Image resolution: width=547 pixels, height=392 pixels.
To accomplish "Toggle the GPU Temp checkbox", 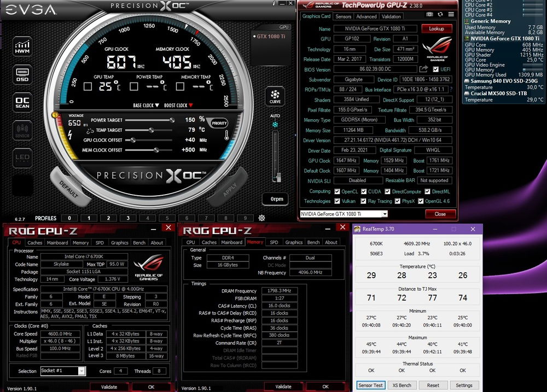I will click(x=88, y=86).
